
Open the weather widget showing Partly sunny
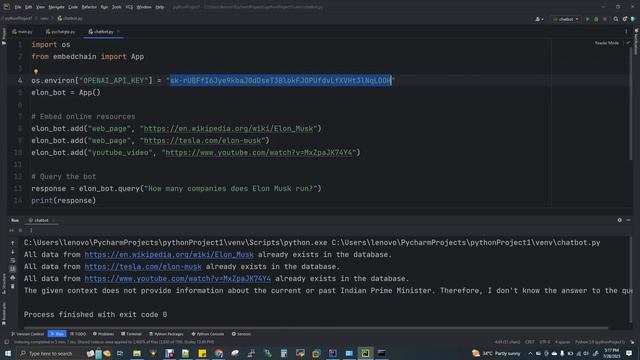pos(496,353)
